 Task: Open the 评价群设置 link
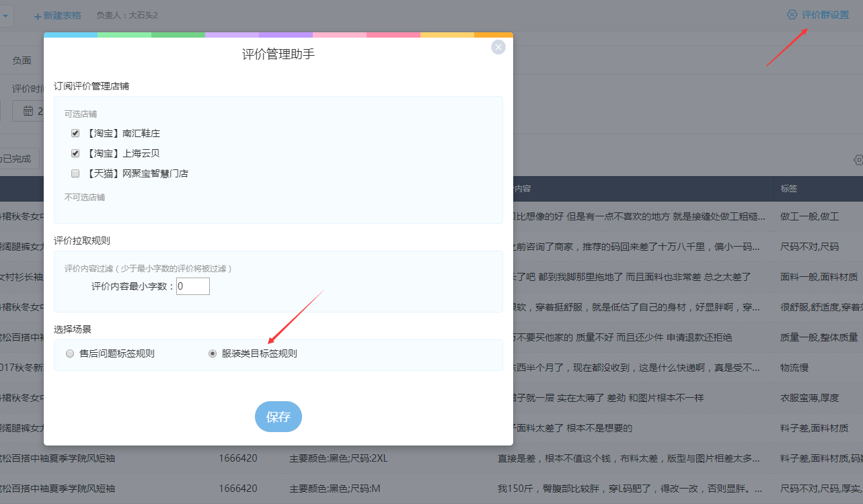pyautogui.click(x=825, y=15)
